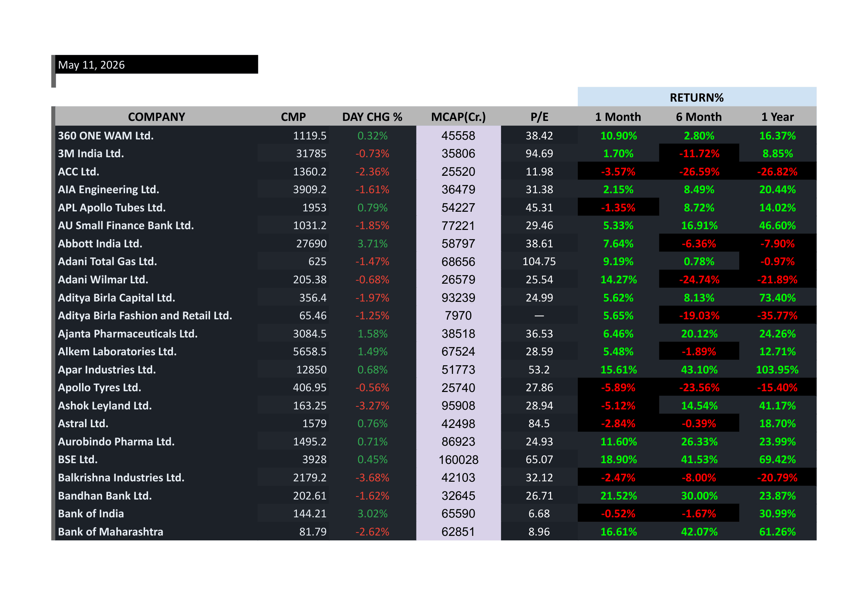Click P/E value 84.5 for Astral
868x613 pixels.
point(540,424)
